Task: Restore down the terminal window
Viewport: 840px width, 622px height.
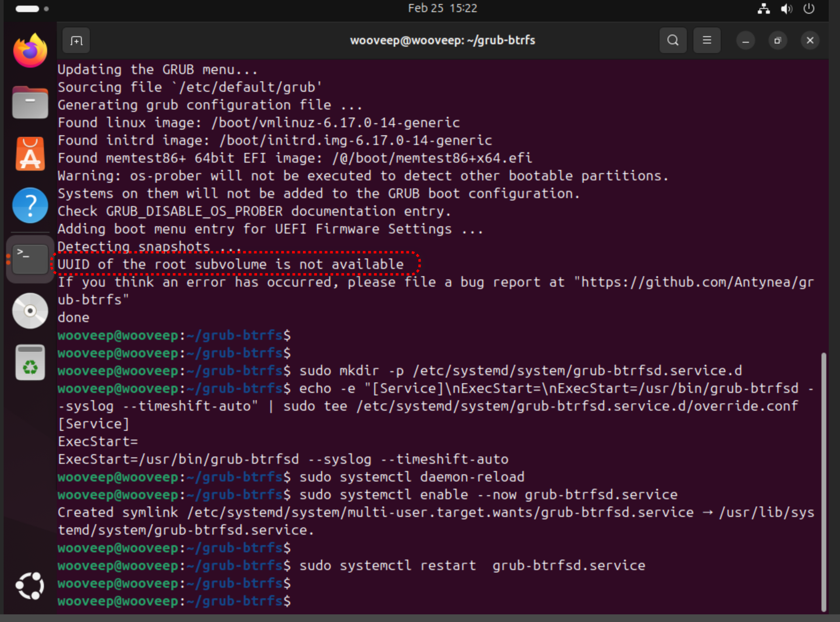Action: point(778,41)
